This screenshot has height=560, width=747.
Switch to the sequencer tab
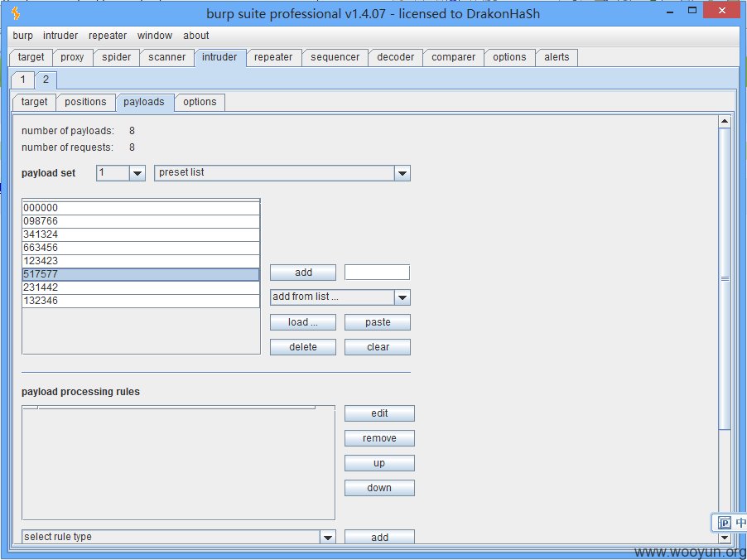(x=335, y=57)
